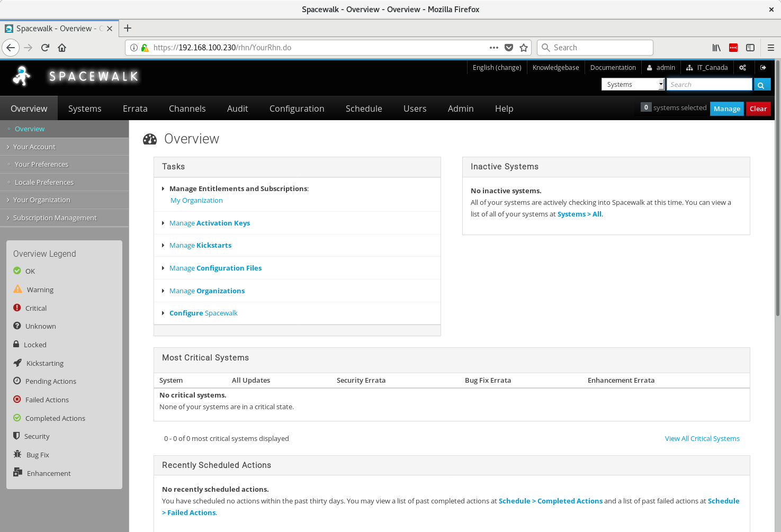Show site information icon in address bar
The height and width of the screenshot is (532, 781).
pyautogui.click(x=134, y=48)
